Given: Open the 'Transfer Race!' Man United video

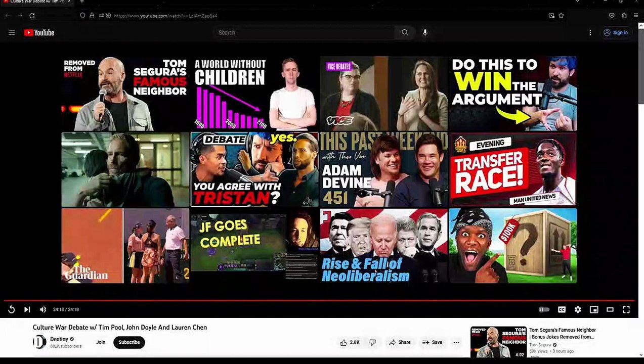Looking at the screenshot, I should tap(513, 169).
